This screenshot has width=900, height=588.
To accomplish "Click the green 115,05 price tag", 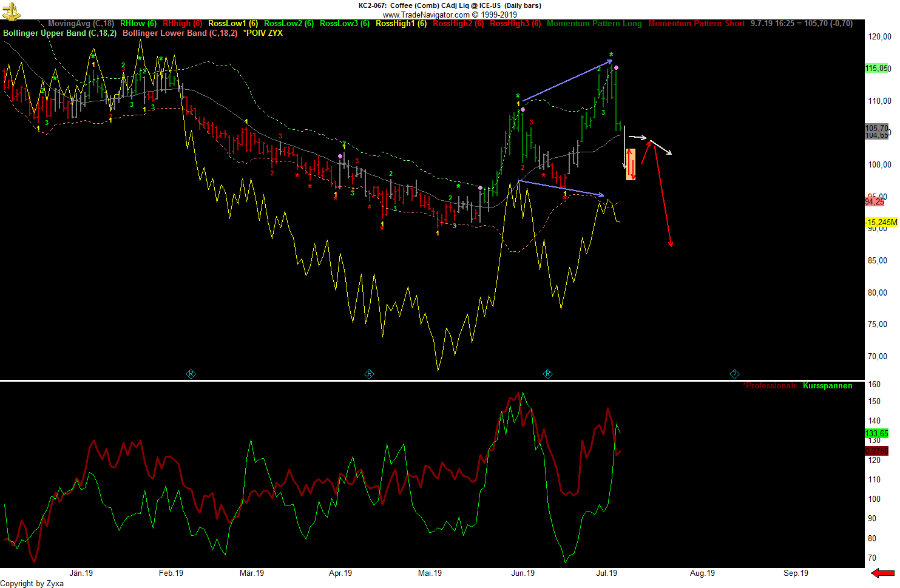I will click(878, 69).
